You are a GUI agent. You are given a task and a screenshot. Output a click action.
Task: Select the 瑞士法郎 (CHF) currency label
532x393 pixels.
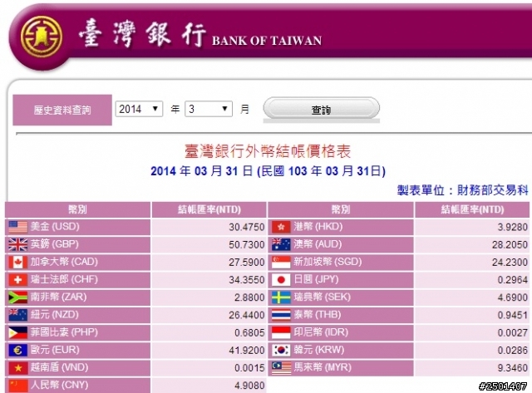point(64,279)
